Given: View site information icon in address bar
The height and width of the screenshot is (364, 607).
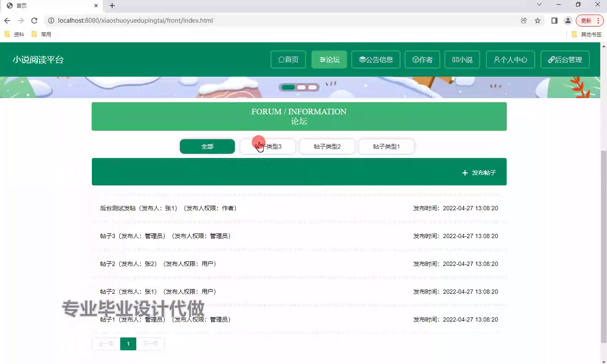Looking at the screenshot, I should pyautogui.click(x=51, y=20).
